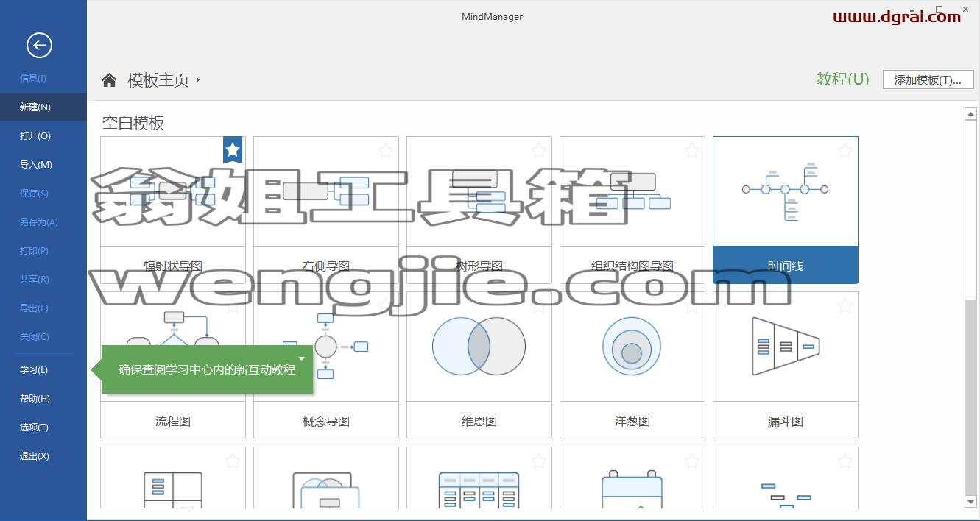
Task: Expand the arrow after 模板主页 breadcrumb
Action: coord(198,79)
